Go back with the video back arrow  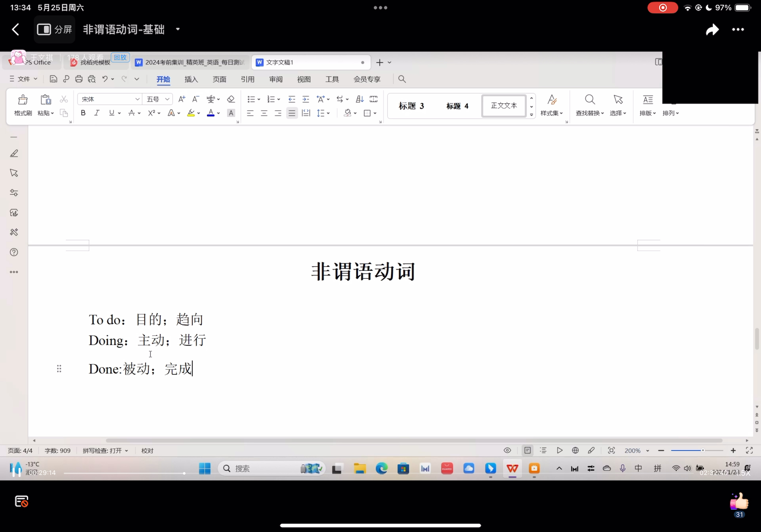click(15, 29)
